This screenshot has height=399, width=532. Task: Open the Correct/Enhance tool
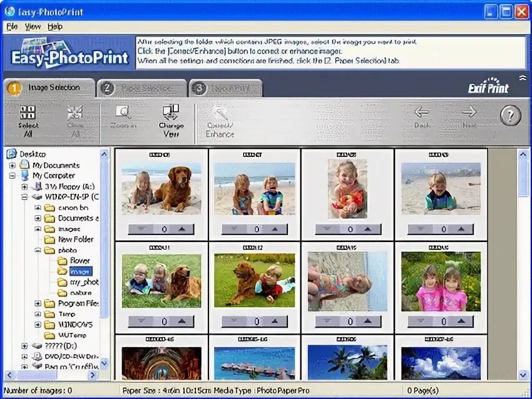(220, 122)
